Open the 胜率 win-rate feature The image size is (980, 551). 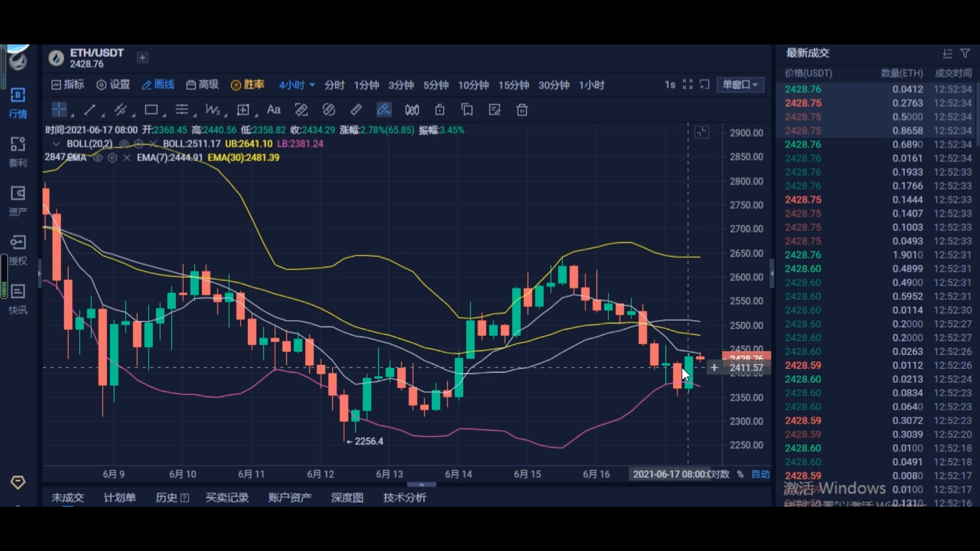[x=248, y=85]
